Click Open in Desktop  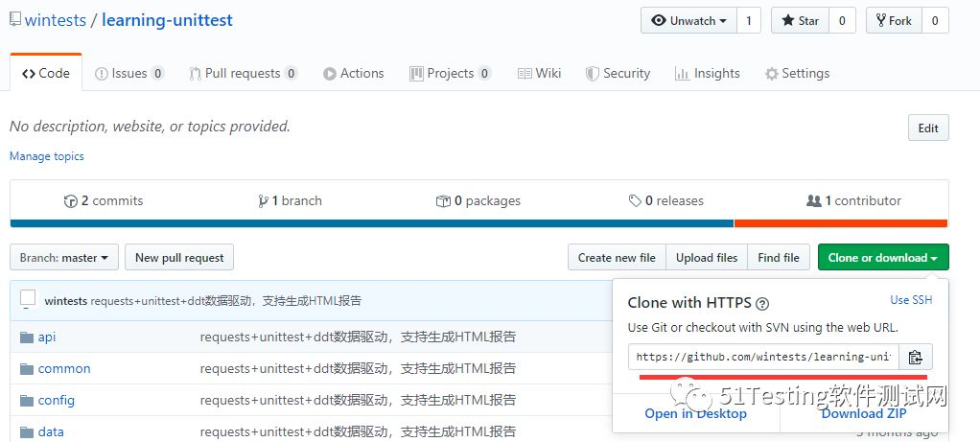[x=695, y=414]
